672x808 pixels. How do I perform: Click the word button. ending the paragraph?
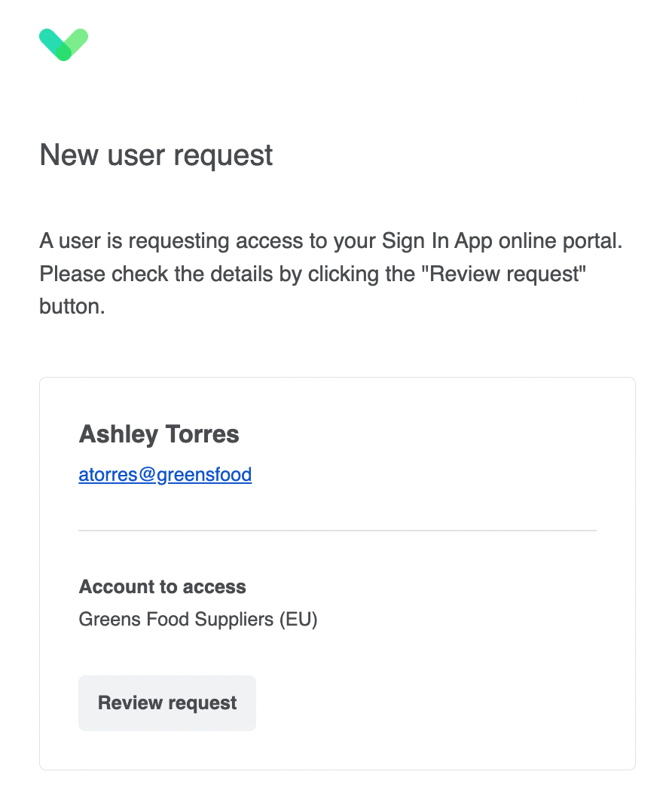point(72,307)
